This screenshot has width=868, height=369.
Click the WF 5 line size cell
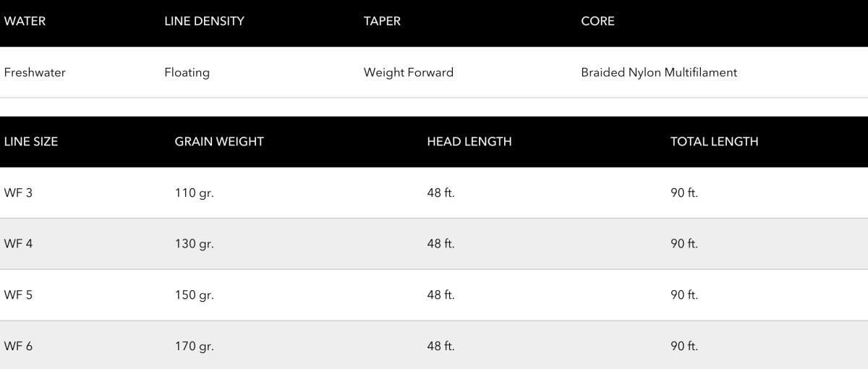pos(18,295)
